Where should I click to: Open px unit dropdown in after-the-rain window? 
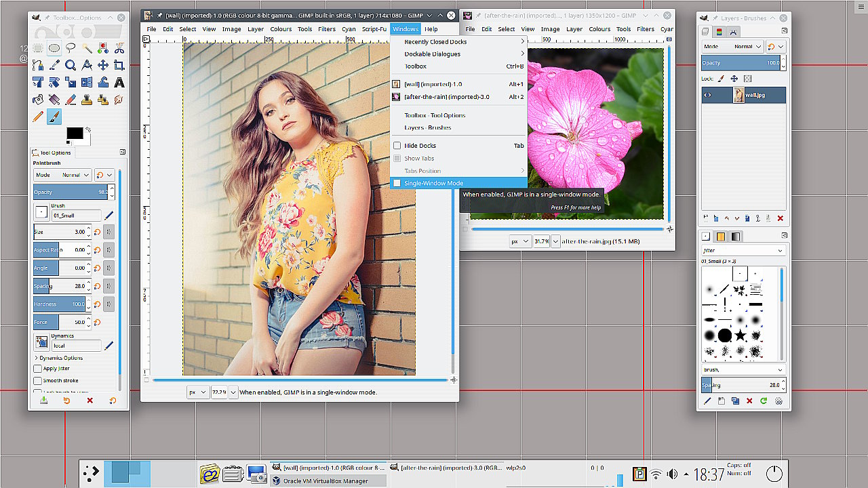520,241
